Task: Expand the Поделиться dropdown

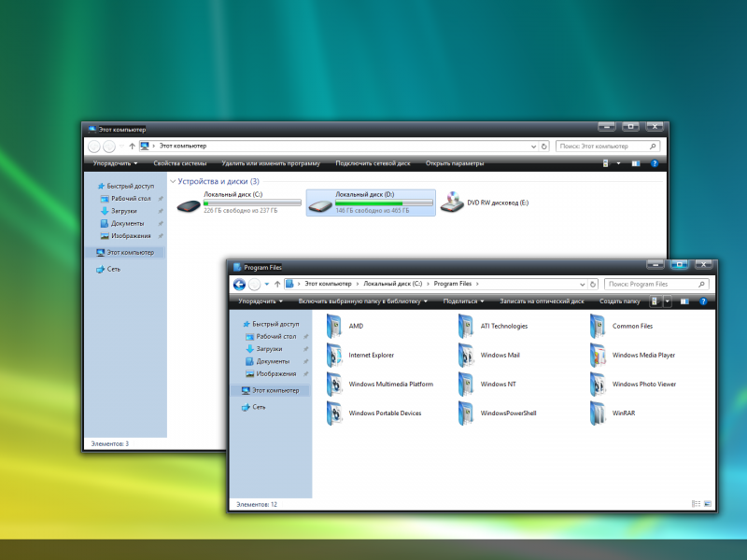Action: click(x=463, y=301)
